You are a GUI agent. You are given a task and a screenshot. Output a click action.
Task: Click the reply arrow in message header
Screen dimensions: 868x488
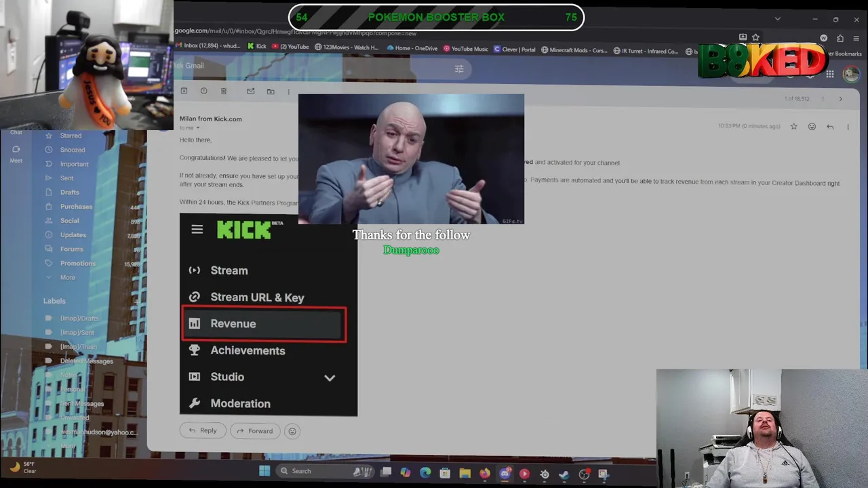pyautogui.click(x=830, y=127)
